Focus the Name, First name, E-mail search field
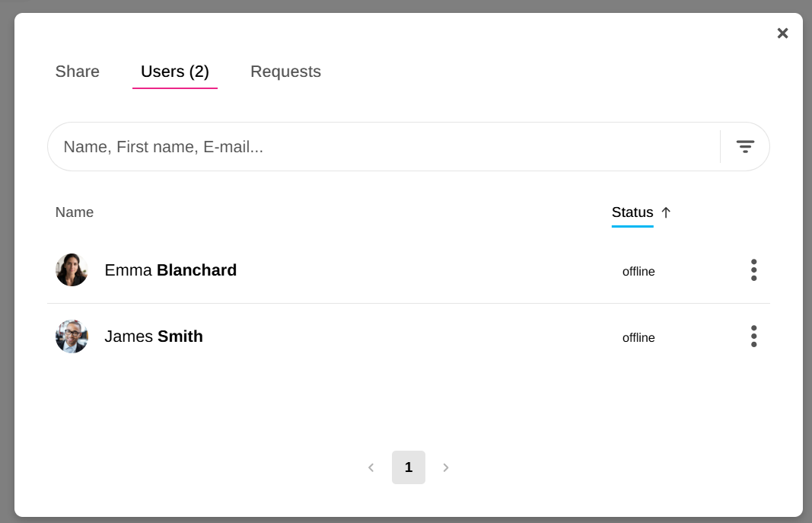This screenshot has height=523, width=812. 381,147
